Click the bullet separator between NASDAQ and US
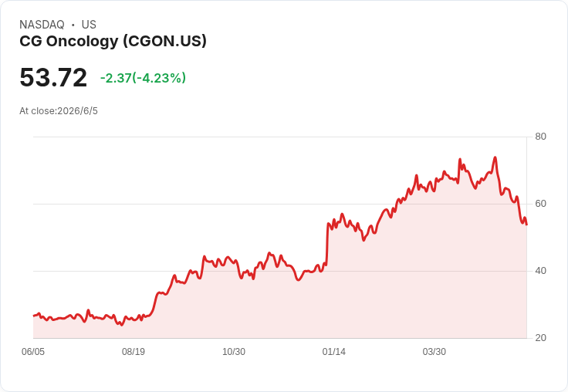 click(73, 25)
